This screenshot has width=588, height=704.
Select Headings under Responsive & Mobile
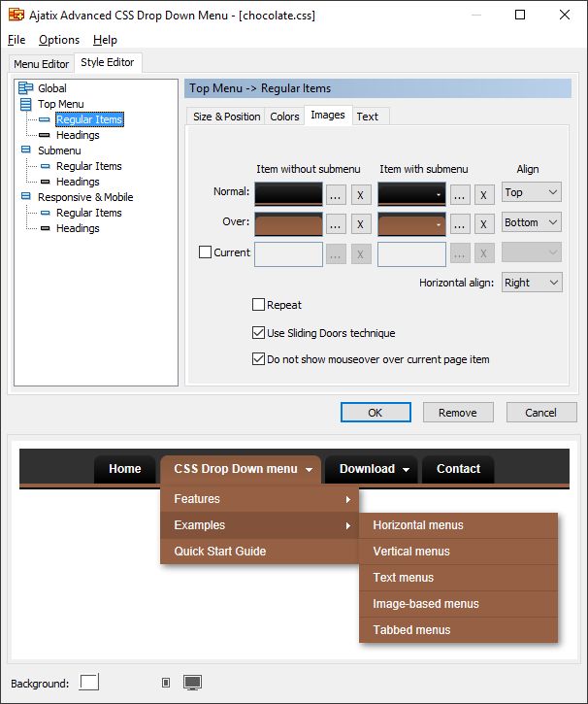point(78,228)
